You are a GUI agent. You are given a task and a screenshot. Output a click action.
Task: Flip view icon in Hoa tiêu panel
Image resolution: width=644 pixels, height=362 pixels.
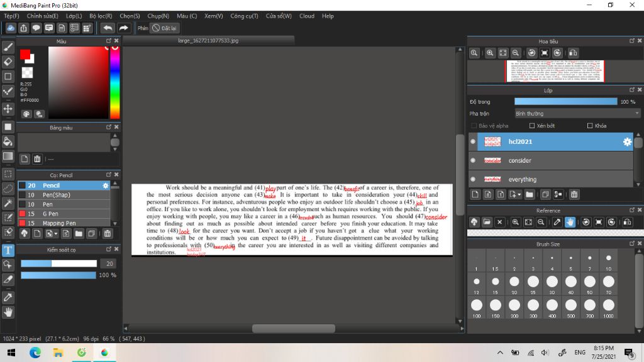click(573, 53)
